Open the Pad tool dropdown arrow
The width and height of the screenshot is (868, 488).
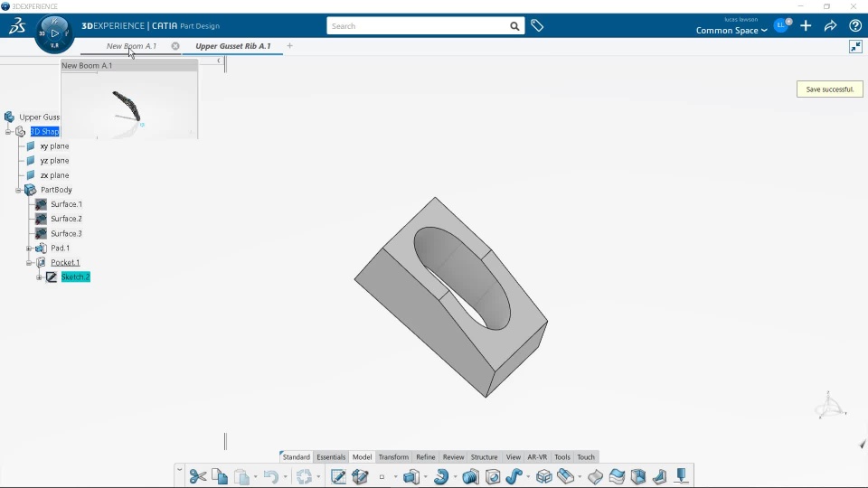[425, 476]
